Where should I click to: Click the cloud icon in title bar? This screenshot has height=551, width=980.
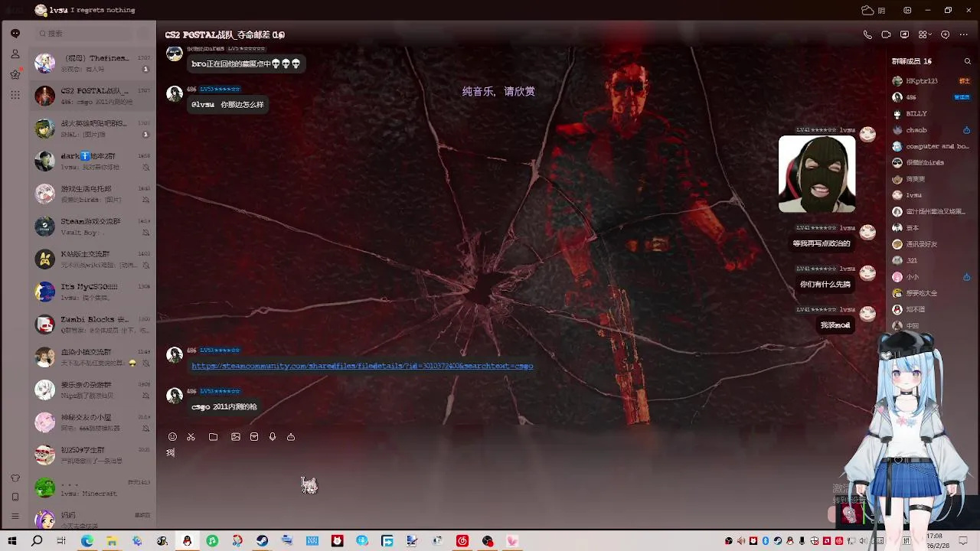pos(867,10)
